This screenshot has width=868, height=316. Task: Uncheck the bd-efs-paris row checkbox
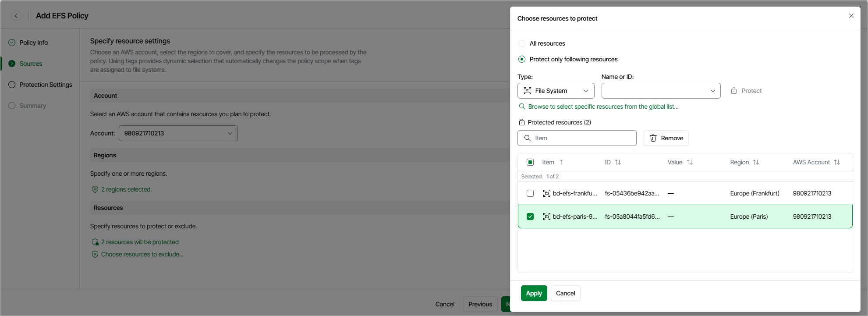coord(530,217)
